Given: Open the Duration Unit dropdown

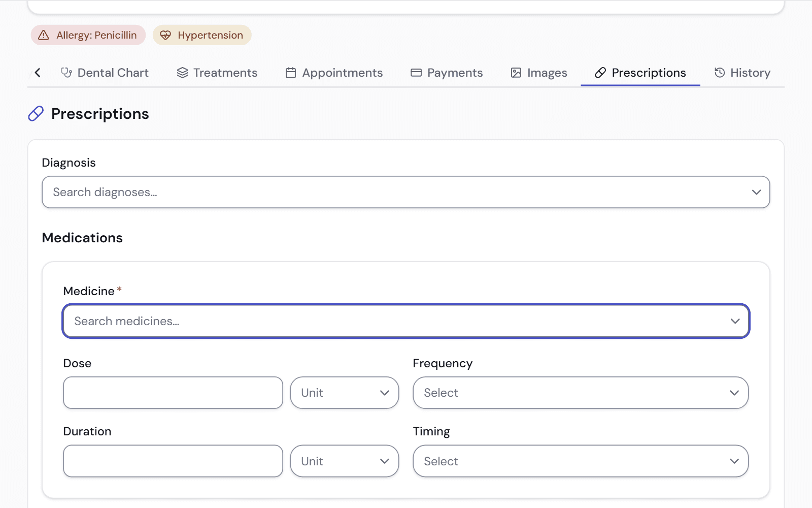Looking at the screenshot, I should (x=345, y=461).
